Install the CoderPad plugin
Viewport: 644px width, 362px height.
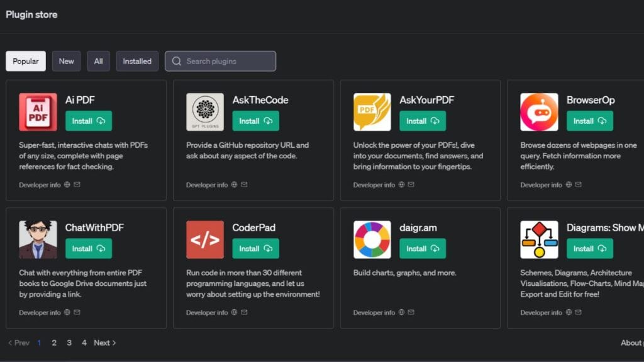256,249
